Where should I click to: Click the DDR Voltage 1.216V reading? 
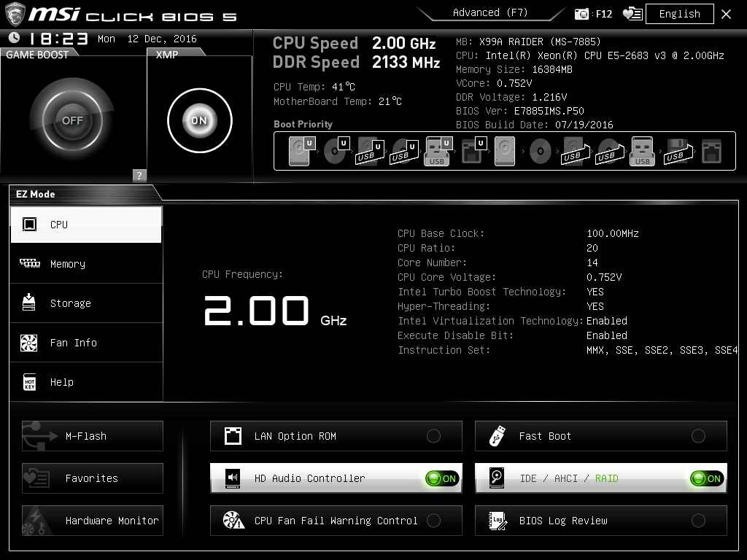pyautogui.click(x=549, y=97)
